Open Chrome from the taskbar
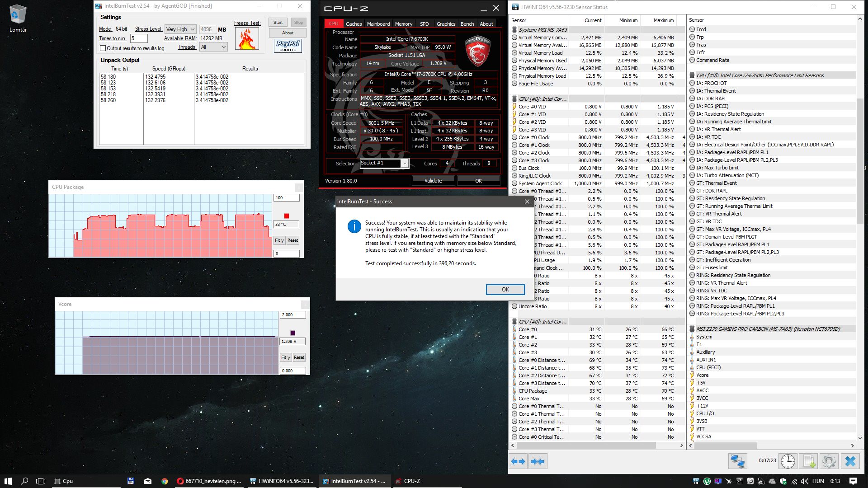Viewport: 868px width, 488px height. point(165,481)
